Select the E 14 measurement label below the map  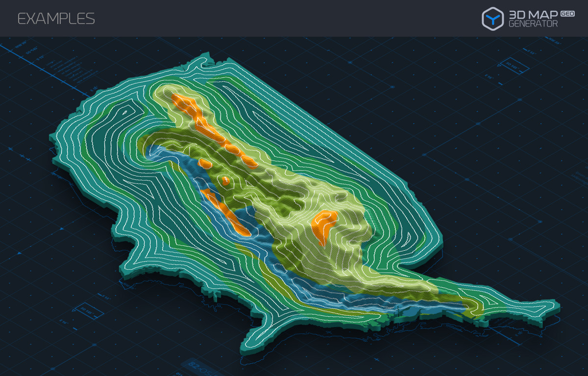(64, 322)
